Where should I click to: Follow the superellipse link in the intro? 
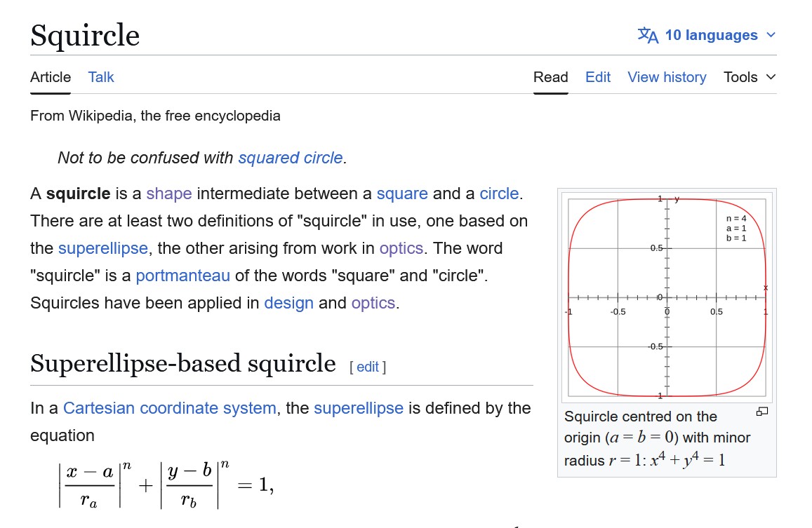[103, 248]
